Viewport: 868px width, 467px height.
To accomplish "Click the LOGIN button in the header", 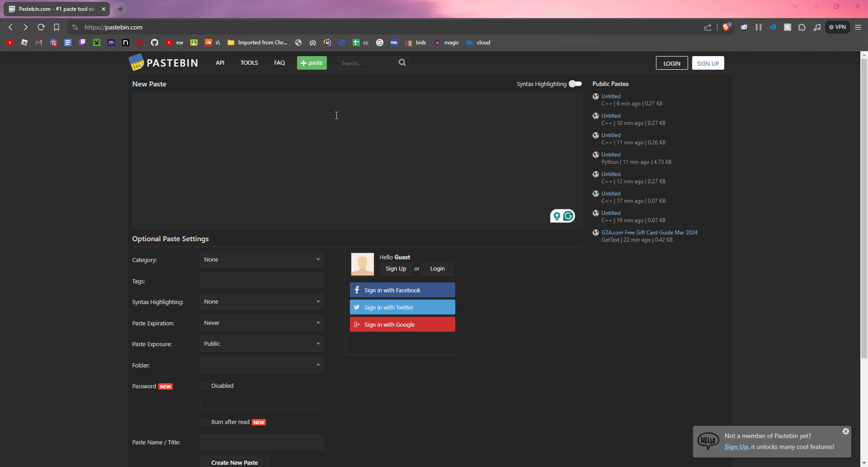I will [x=672, y=63].
